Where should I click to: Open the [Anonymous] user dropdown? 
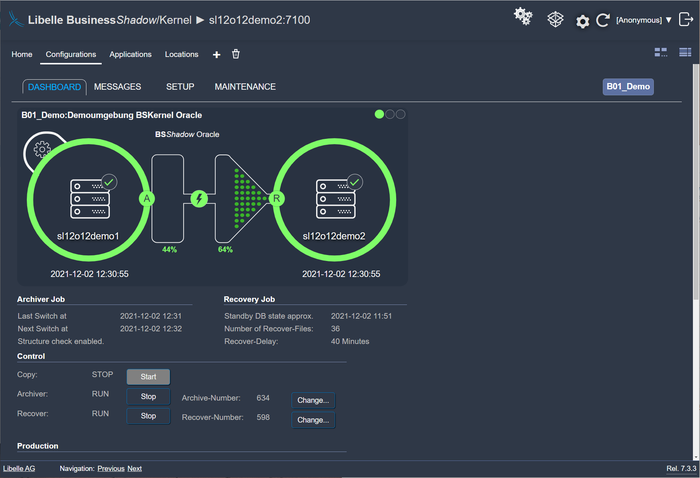click(x=644, y=20)
